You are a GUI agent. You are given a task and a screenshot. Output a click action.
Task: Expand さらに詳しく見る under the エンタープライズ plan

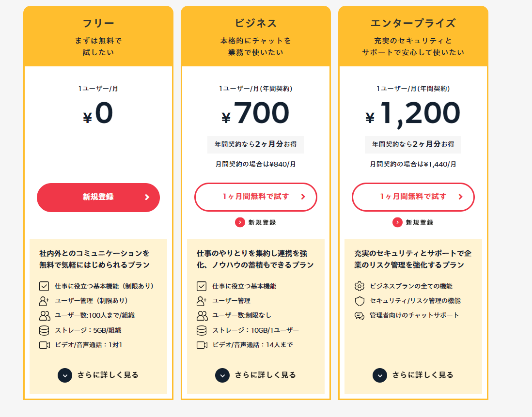click(413, 375)
